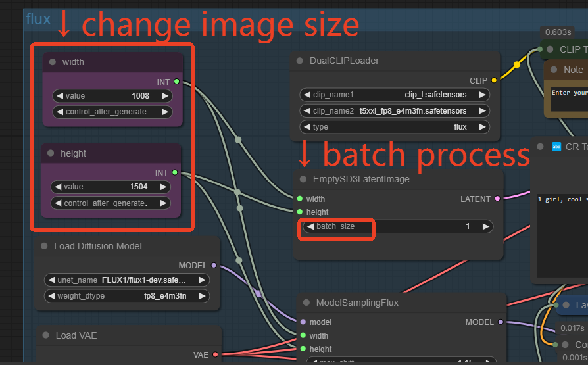Click DualCLIPLoader CLIP output port
This screenshot has height=365, width=588.
point(494,80)
